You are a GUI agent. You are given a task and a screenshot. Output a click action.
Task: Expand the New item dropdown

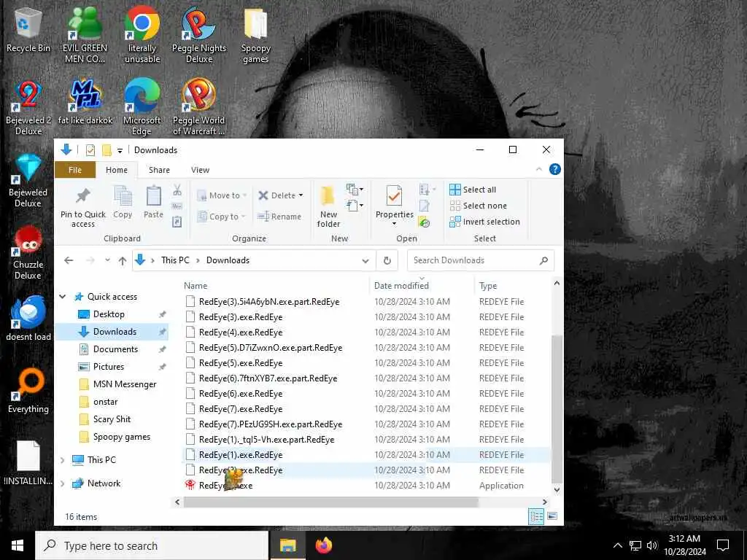[x=355, y=190]
